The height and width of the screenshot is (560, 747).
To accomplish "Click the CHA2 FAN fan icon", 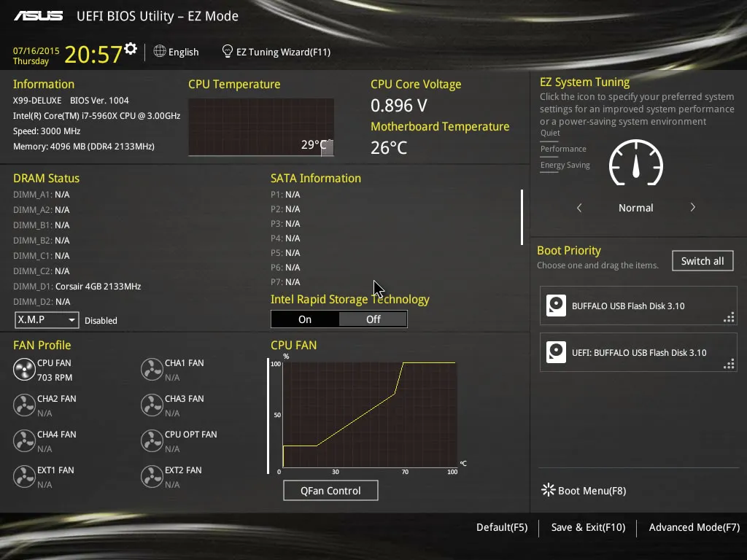I will [x=24, y=405].
